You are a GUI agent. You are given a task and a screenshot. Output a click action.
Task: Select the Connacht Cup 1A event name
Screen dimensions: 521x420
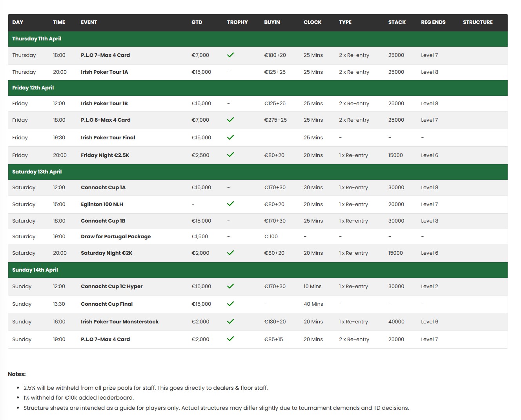[x=103, y=188]
